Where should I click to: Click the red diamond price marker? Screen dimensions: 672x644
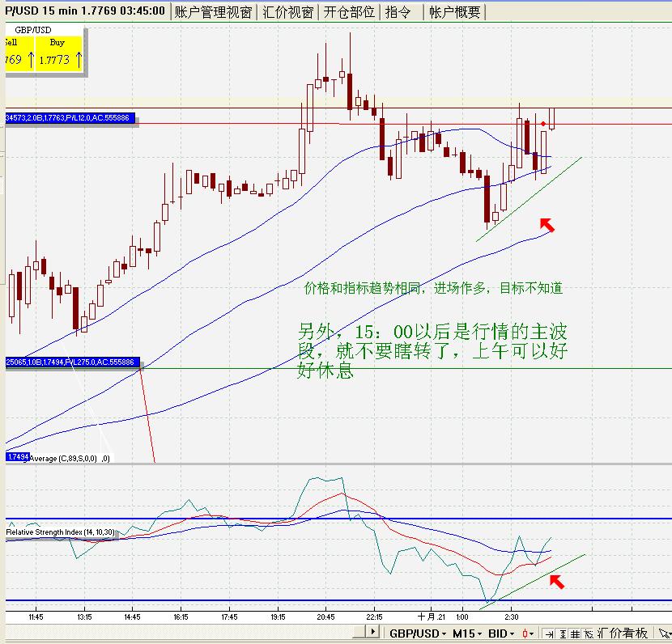(x=543, y=124)
